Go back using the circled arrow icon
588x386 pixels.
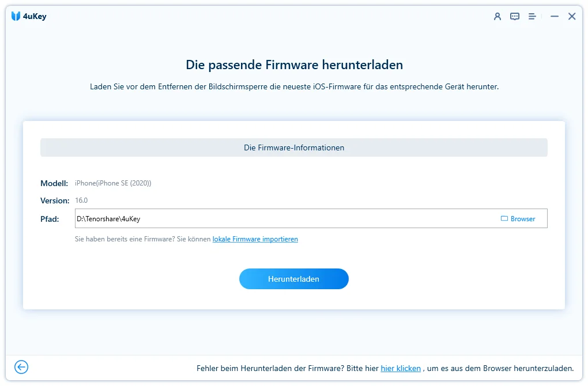click(x=21, y=367)
